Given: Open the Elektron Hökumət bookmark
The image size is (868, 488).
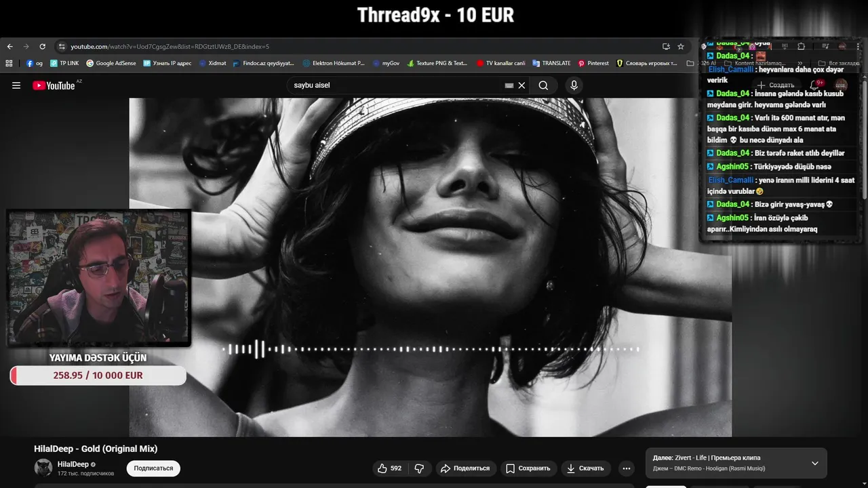Looking at the screenshot, I should coord(334,63).
